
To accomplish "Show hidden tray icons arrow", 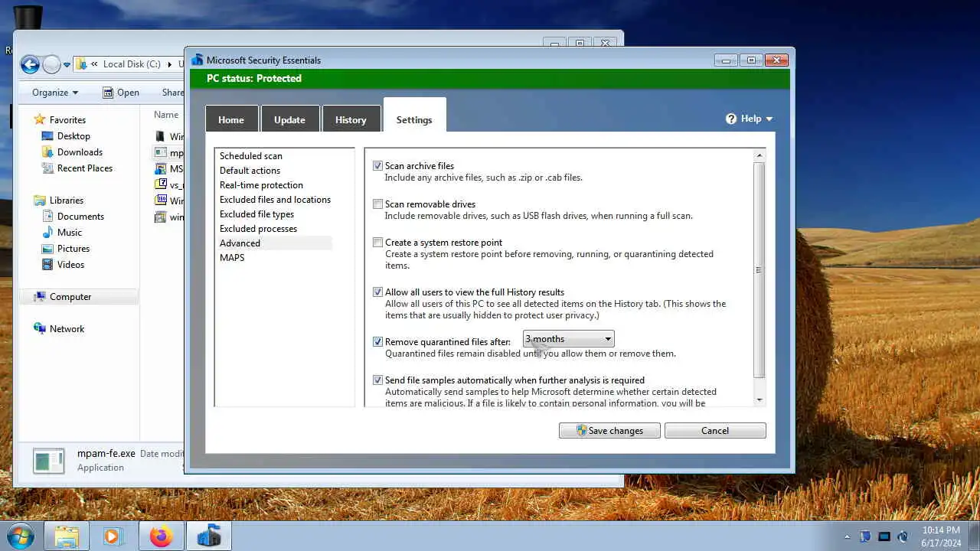I will (847, 536).
